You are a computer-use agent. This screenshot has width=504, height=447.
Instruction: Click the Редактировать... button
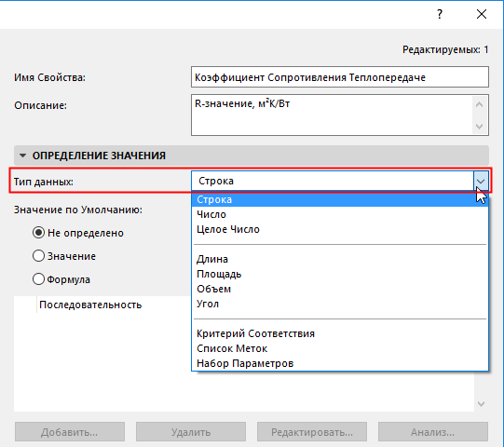point(312,432)
